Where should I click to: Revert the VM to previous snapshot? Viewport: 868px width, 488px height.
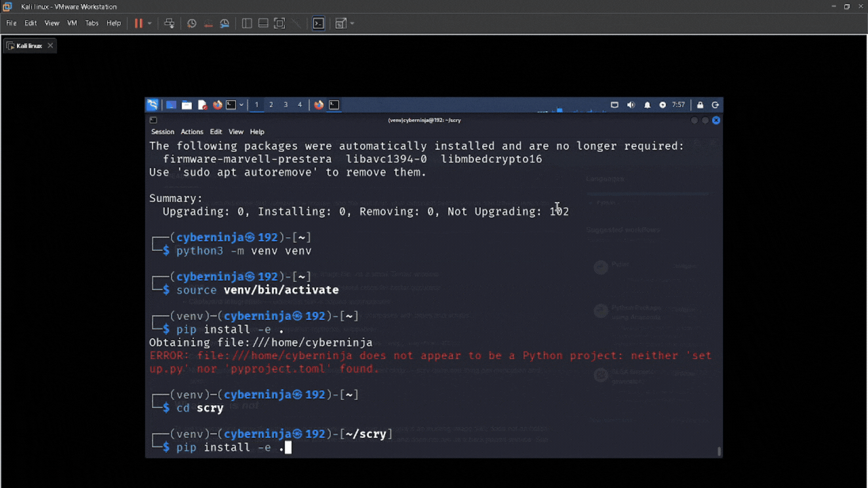pyautogui.click(x=208, y=23)
